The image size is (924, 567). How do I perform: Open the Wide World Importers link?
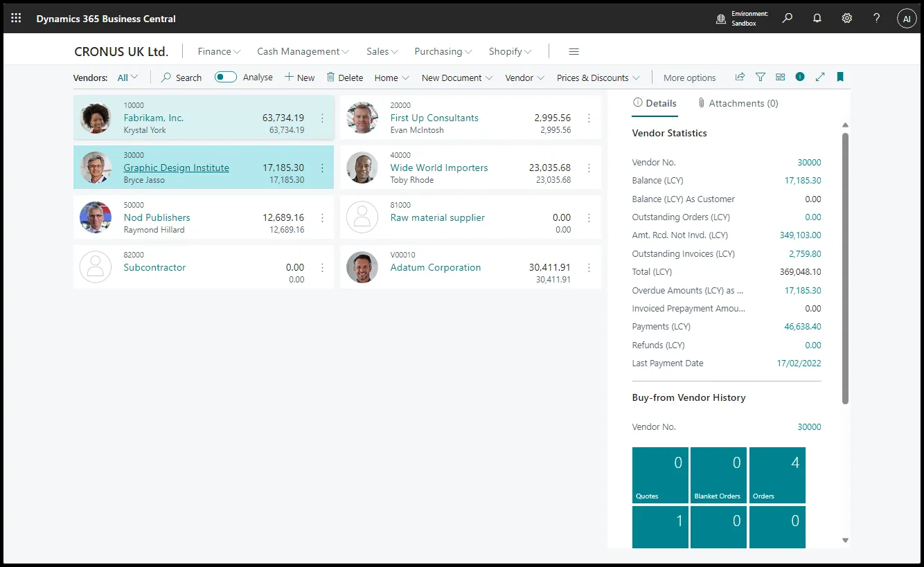point(439,168)
